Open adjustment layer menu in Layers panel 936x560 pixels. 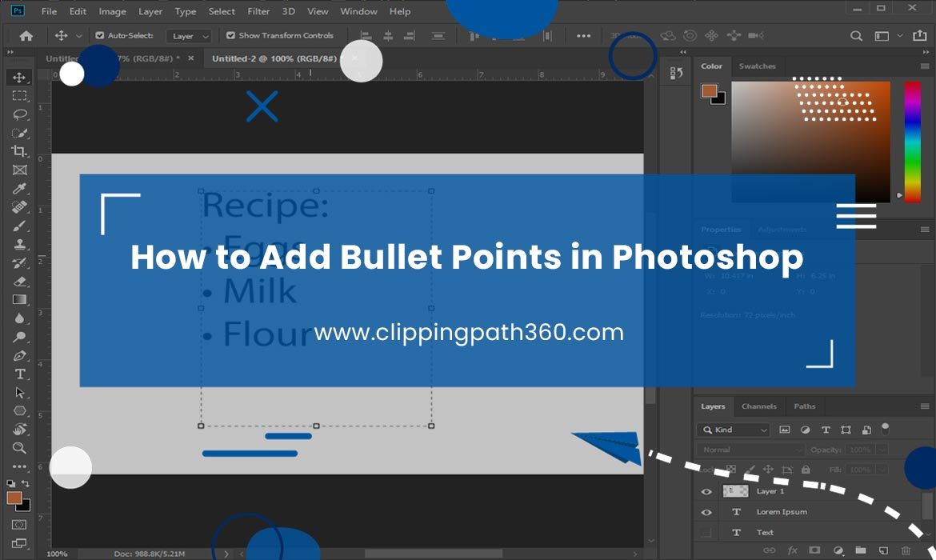point(838,550)
